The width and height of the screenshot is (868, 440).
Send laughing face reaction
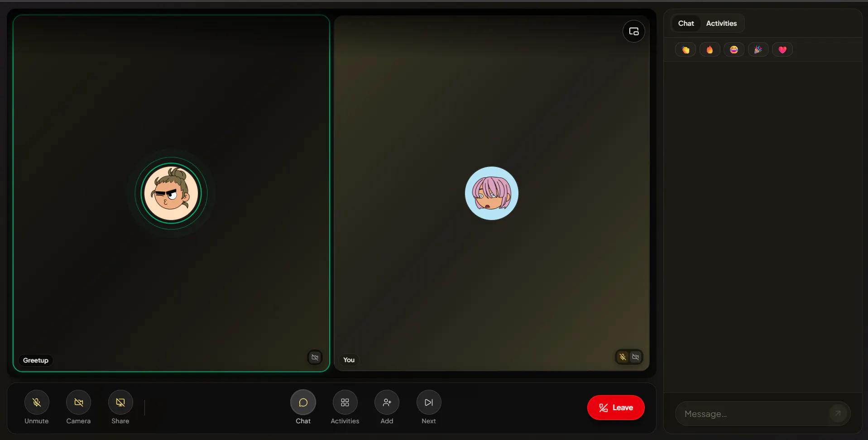(734, 50)
